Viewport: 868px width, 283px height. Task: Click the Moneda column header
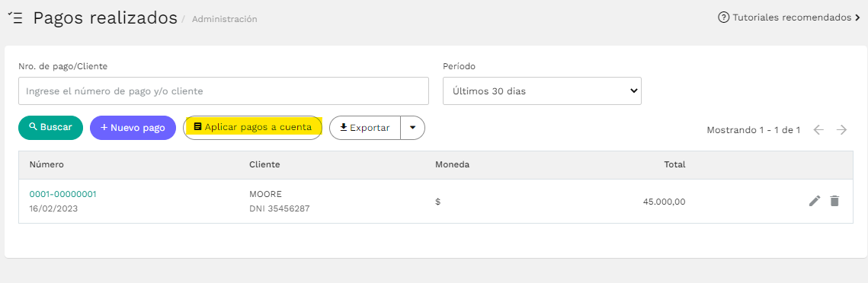coord(452,164)
